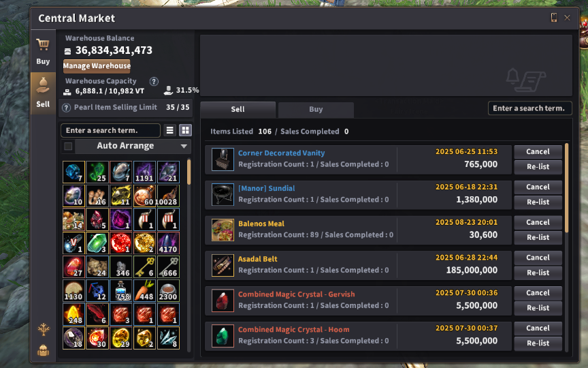Switch inventory to list view
This screenshot has height=368, width=588.
(x=170, y=130)
